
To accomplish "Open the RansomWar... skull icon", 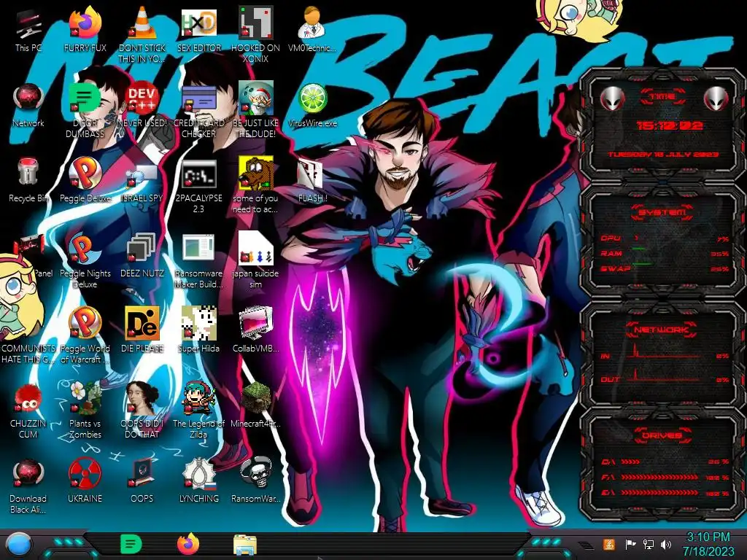I will coord(256,480).
